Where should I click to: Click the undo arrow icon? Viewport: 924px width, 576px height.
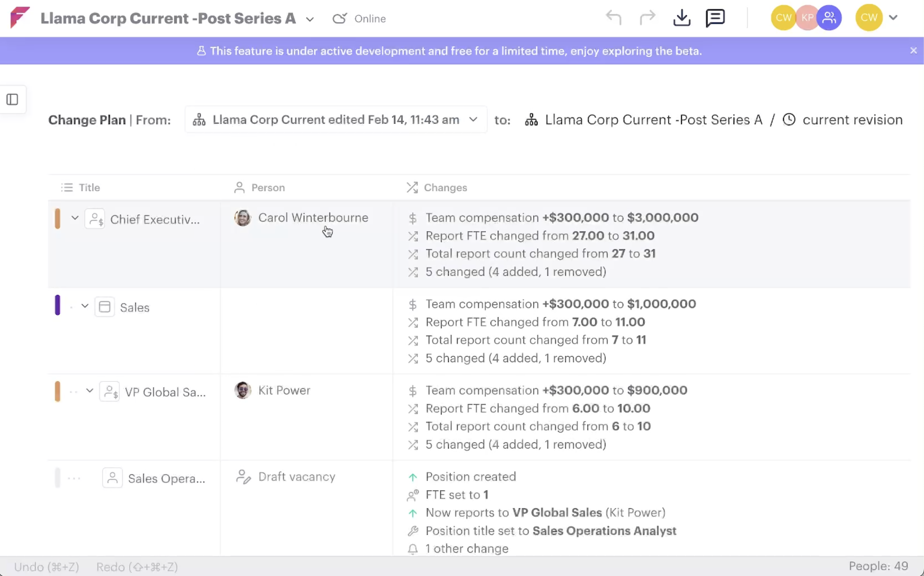(x=613, y=18)
